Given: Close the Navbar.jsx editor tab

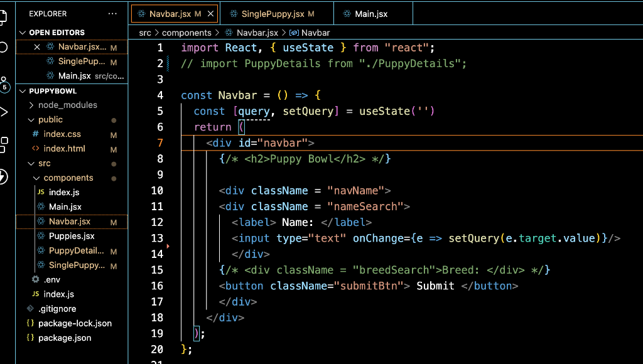Looking at the screenshot, I should pos(210,14).
